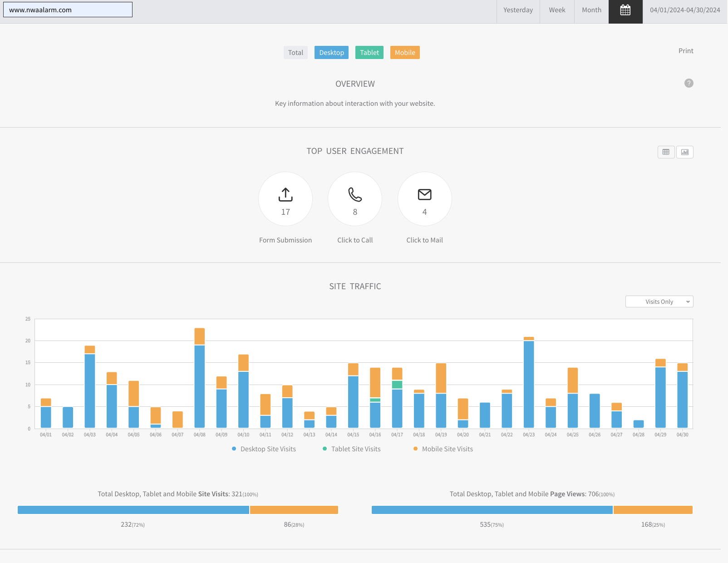Viewport: 728px width, 563px height.
Task: Click the 535 (75%) desktop page views value
Action: click(492, 524)
